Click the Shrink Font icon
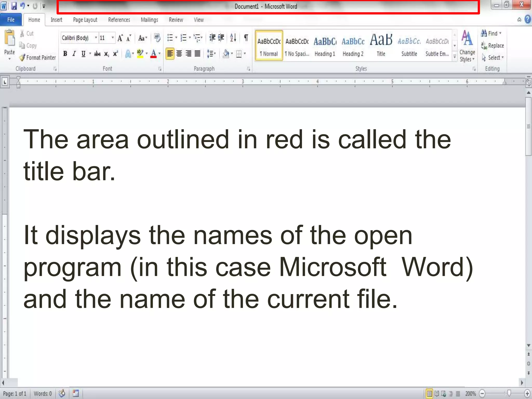The height and width of the screenshot is (399, 532). (x=129, y=38)
